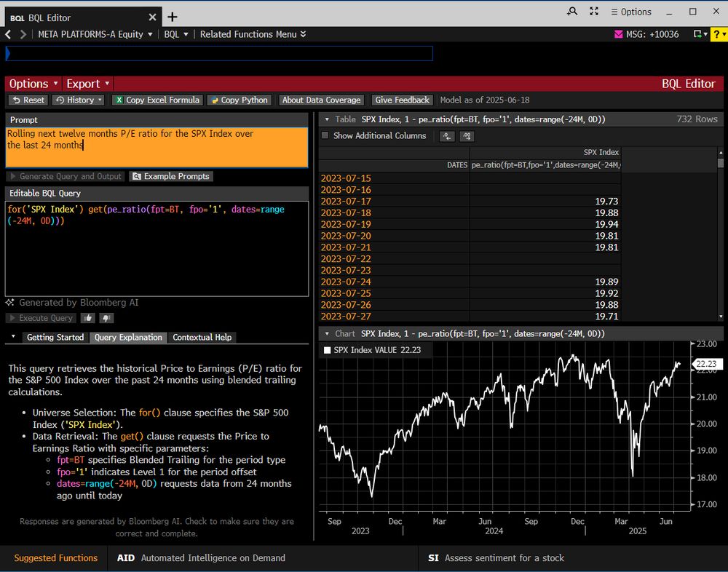Toggle SPX Index VALUE legend swatch
This screenshot has width=728, height=572.
pos(328,351)
